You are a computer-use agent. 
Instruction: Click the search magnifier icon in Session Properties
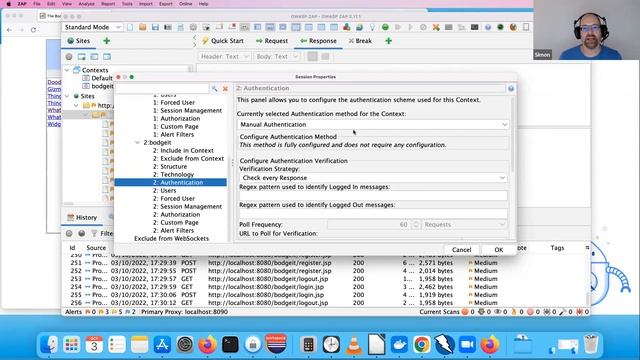coord(214,89)
